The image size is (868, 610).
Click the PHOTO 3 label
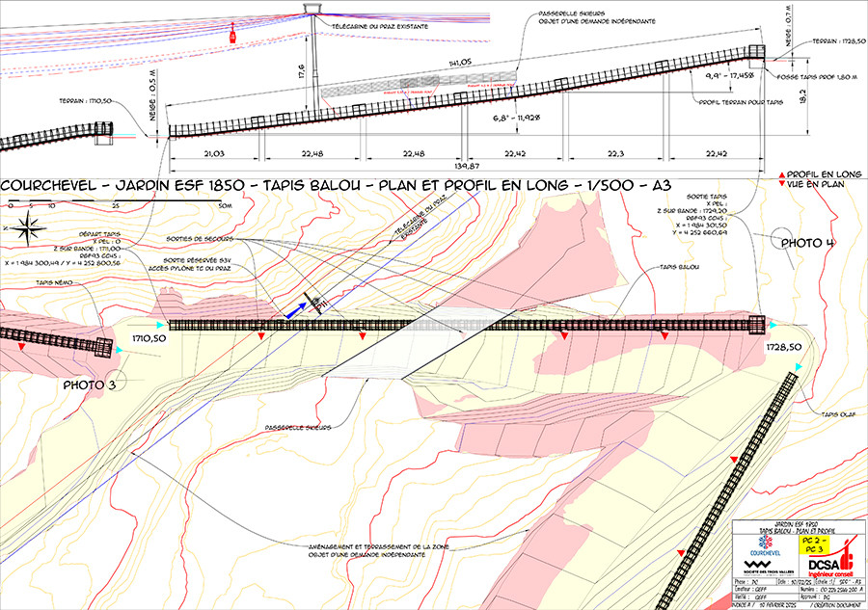point(89,385)
